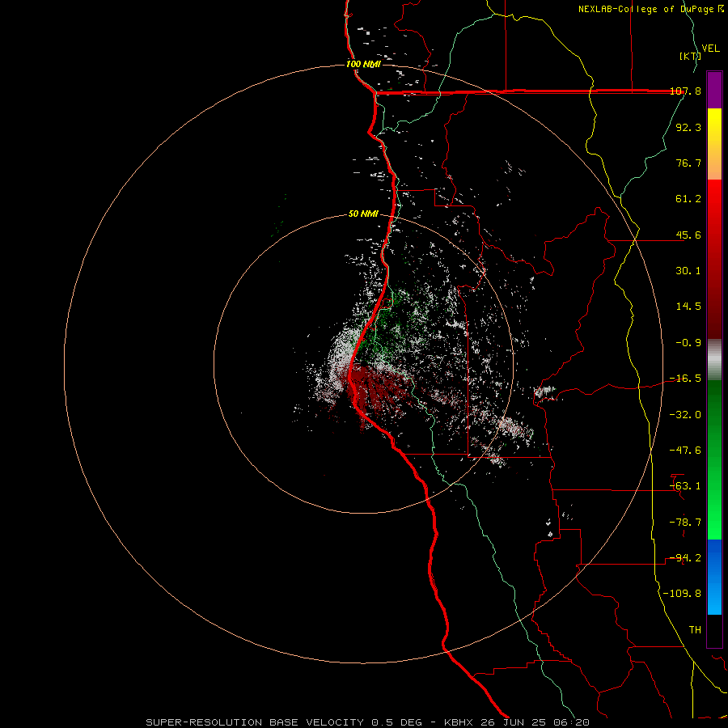Image resolution: width=728 pixels, height=728 pixels.
Task: Click the -16.5 scale value
Action: tap(685, 379)
